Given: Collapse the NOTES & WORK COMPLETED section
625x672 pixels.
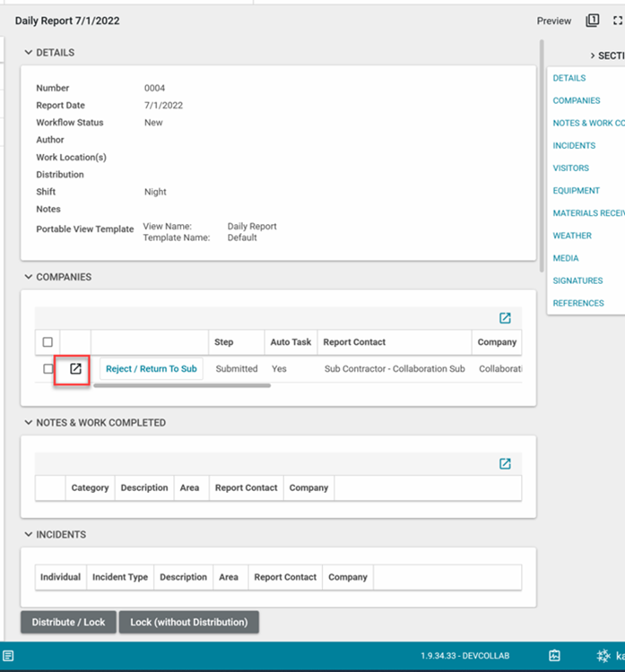Looking at the screenshot, I should point(29,423).
